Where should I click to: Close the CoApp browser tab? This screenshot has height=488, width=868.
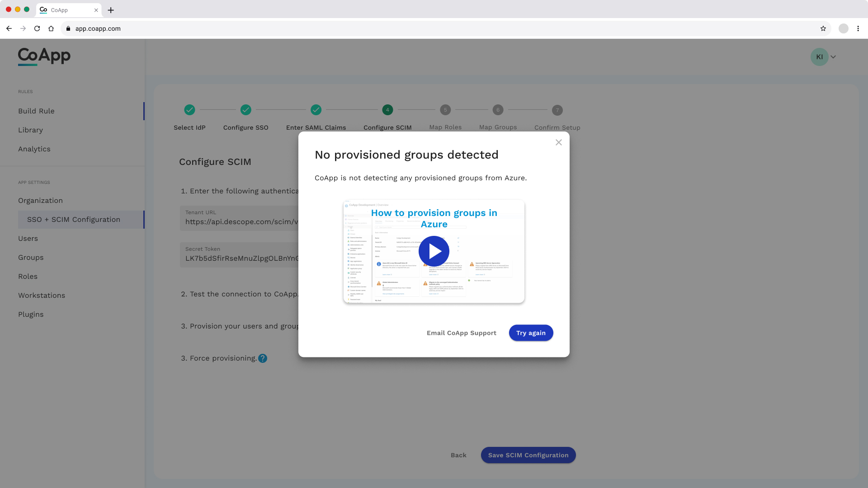(96, 10)
